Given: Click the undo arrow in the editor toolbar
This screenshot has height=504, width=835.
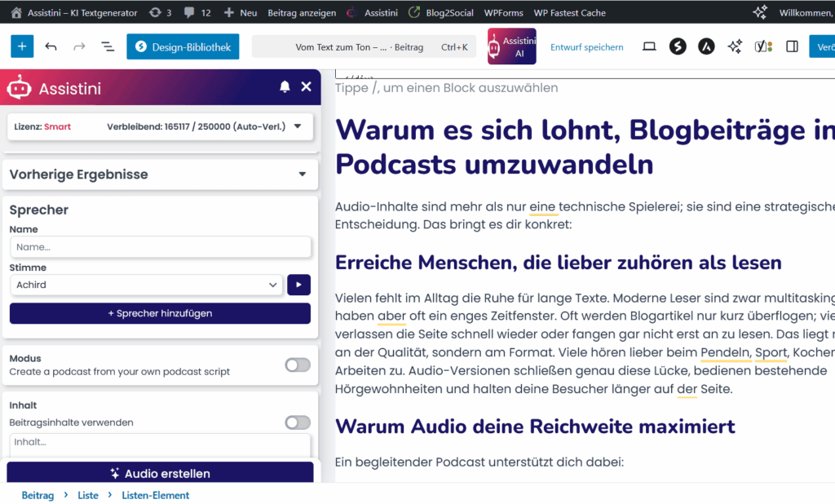Looking at the screenshot, I should [50, 46].
